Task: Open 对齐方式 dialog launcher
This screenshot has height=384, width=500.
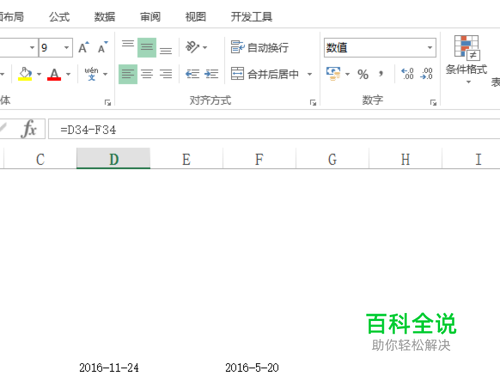Action: pos(313,102)
